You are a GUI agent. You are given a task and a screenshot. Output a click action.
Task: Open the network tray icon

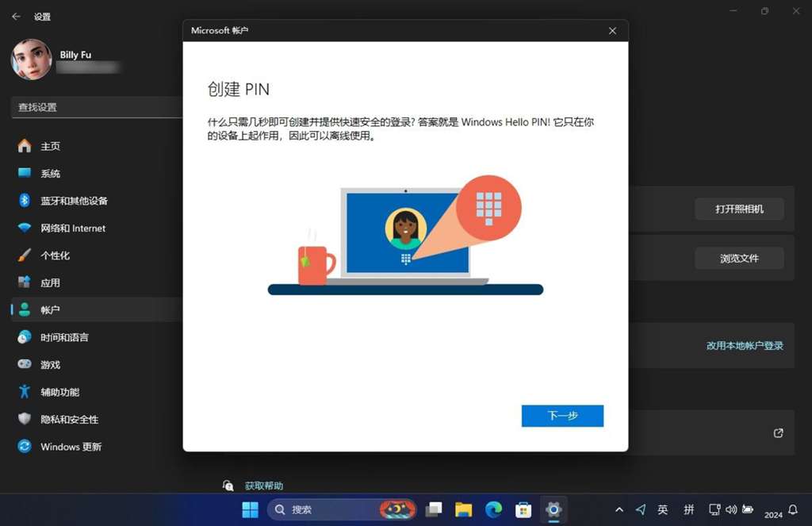(714, 510)
